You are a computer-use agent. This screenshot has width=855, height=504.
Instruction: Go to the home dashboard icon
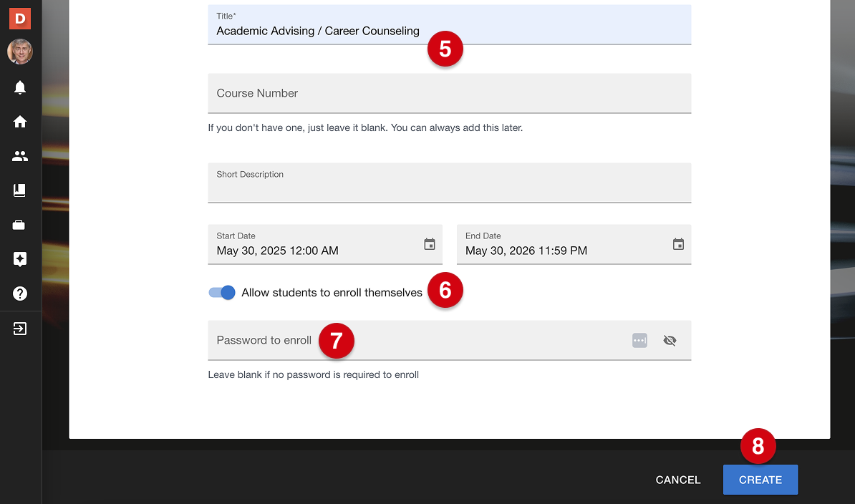tap(19, 122)
